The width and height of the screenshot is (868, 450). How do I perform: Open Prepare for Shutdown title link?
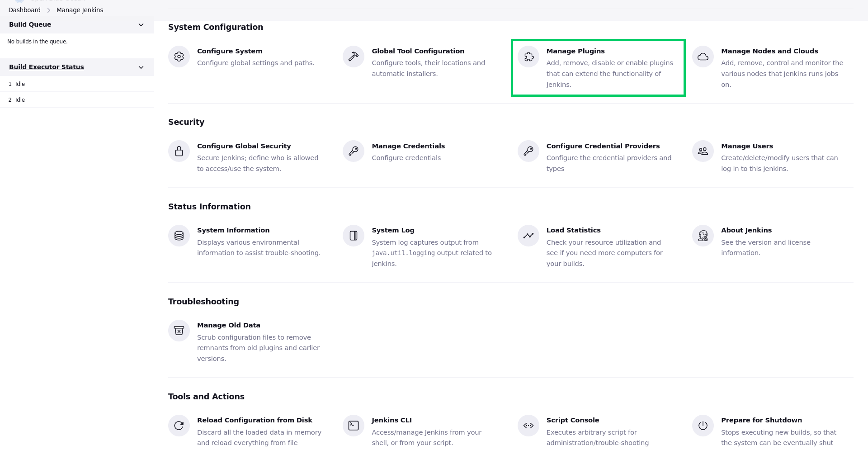click(761, 420)
